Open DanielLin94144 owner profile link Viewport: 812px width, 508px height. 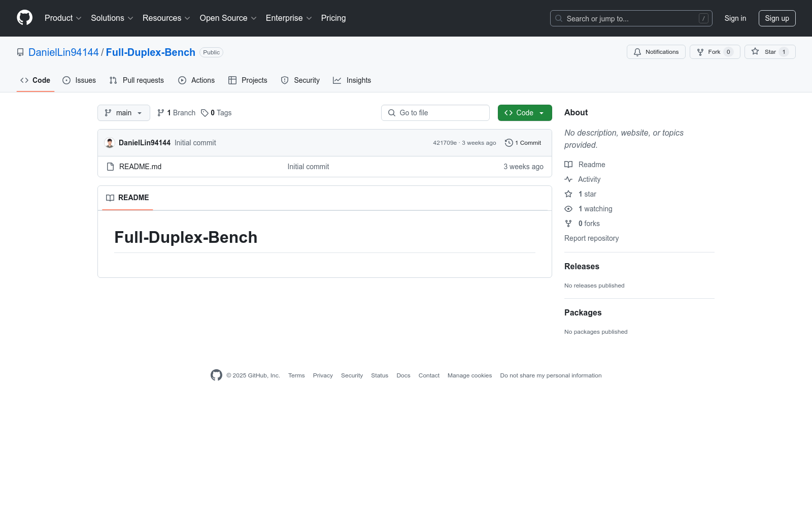pos(63,52)
